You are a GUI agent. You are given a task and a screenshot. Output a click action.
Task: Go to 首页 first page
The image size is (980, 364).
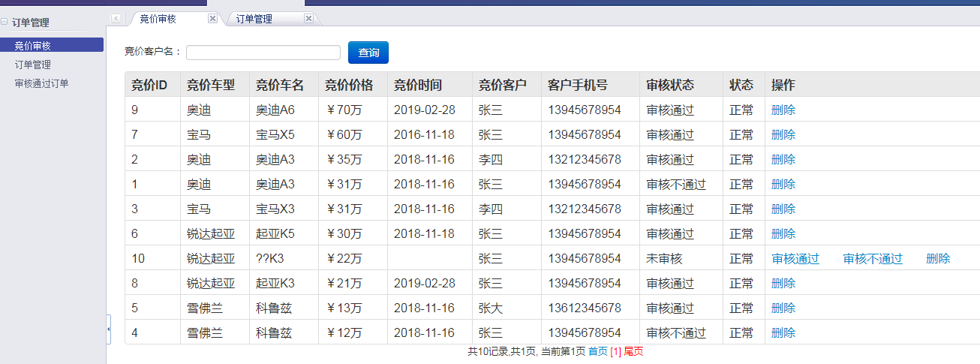pos(598,351)
